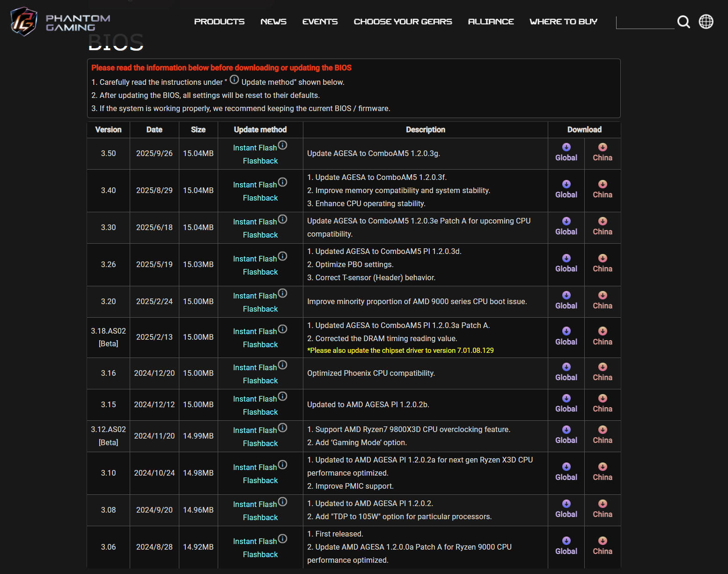This screenshot has height=574, width=728.
Task: Click Flashback link for version 3.50
Action: tap(260, 161)
